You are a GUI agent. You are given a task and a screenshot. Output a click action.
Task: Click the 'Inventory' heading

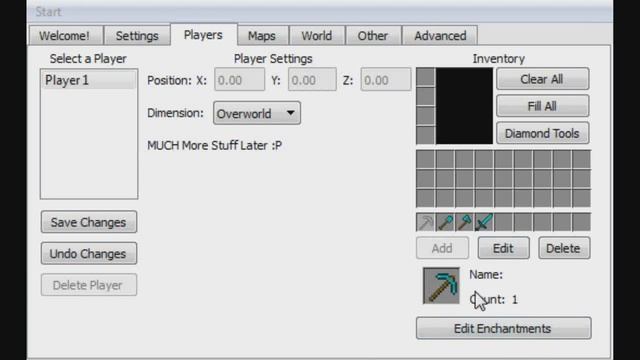click(499, 59)
